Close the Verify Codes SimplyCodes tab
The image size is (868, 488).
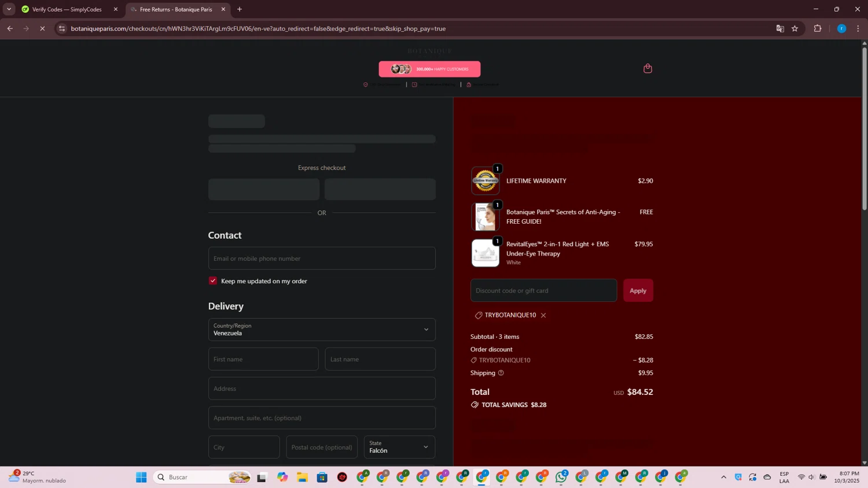[116, 9]
